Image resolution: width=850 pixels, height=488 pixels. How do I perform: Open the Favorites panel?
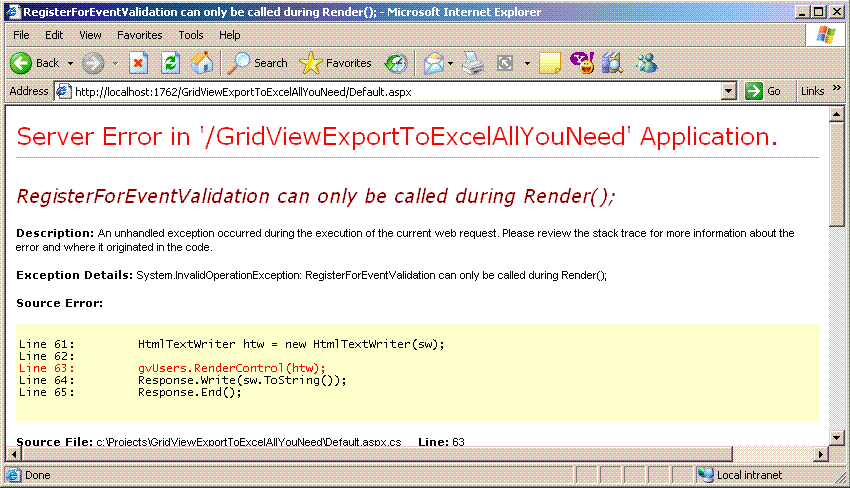[x=335, y=63]
